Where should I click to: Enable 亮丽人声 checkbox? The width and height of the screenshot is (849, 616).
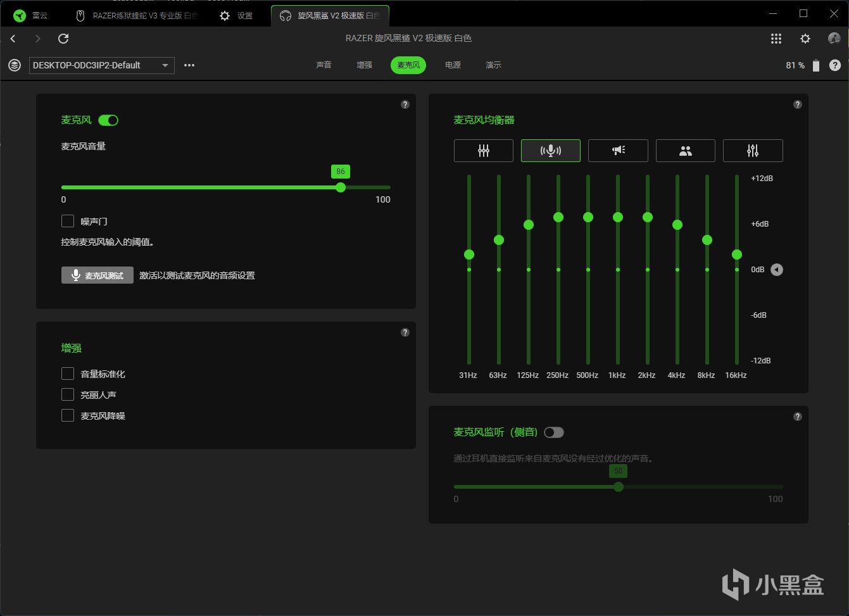[x=68, y=395]
